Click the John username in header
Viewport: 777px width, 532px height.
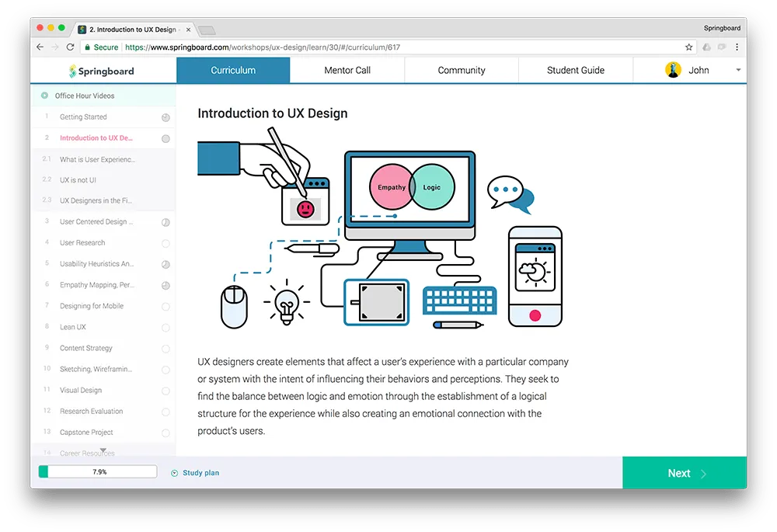coord(699,71)
